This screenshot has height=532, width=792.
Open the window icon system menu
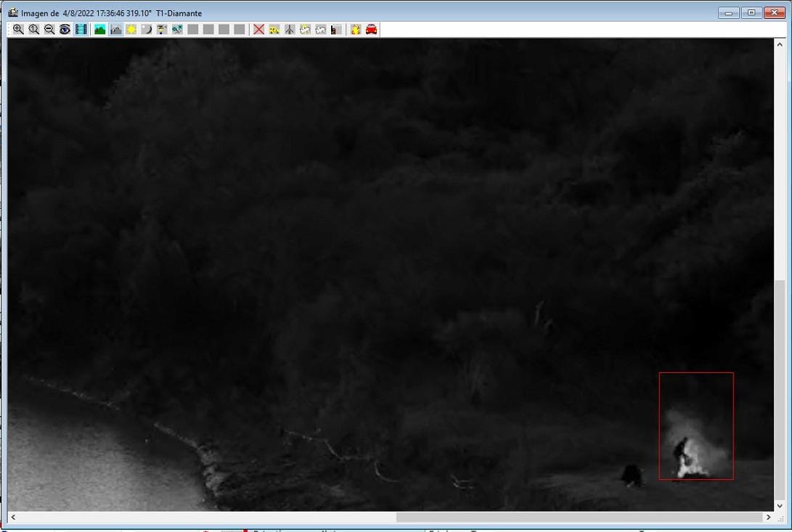(12, 13)
